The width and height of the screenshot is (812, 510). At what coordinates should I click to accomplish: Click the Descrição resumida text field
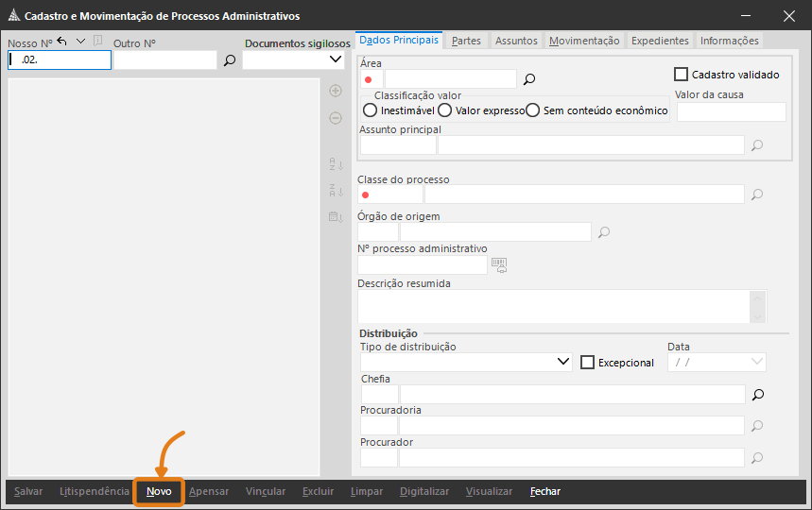[x=553, y=307]
